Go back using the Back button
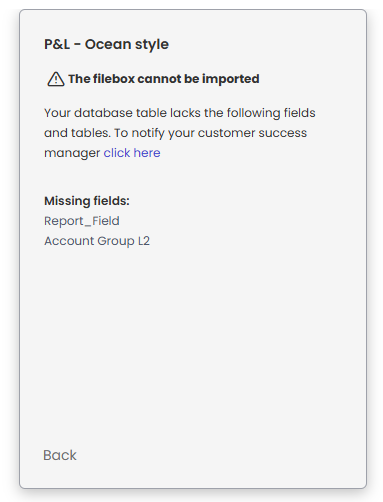Viewport: 383px width, 502px height. pyautogui.click(x=60, y=455)
